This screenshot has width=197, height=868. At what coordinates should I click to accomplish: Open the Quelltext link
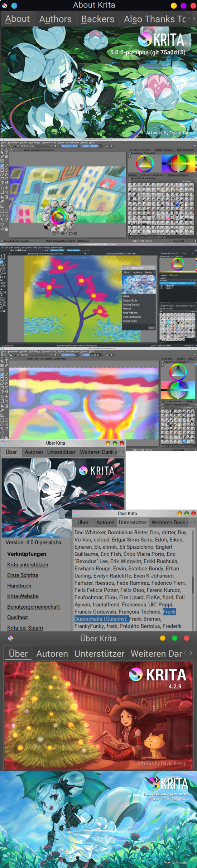[x=18, y=617]
